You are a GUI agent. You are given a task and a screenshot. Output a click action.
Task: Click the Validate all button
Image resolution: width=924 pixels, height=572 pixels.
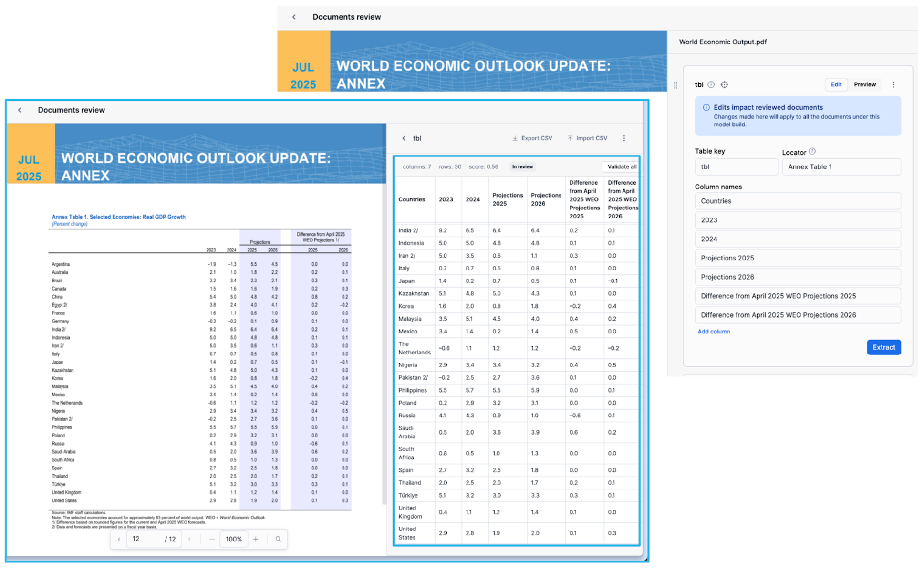621,166
